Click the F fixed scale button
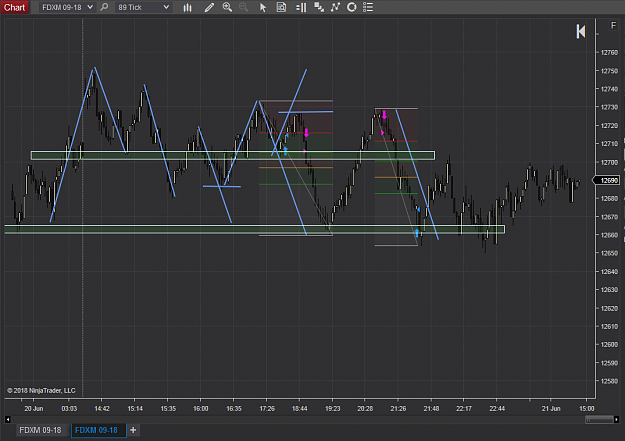Viewport: 625px width, 441px height. [x=613, y=26]
